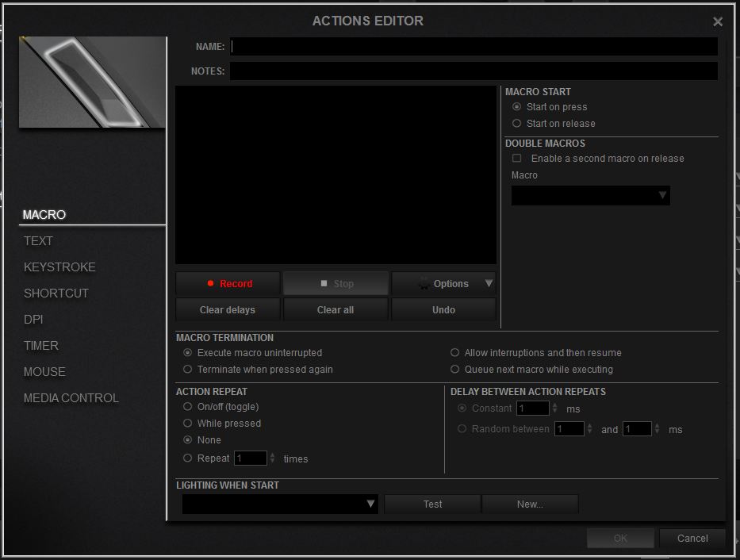Screen dimensions: 740x560
Task: Open the KEYSTROKE tab
Action: (x=59, y=267)
